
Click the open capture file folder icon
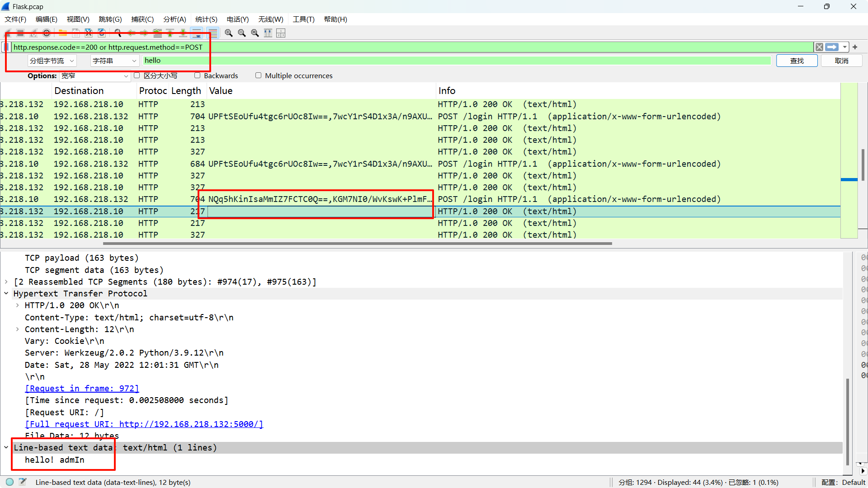click(63, 33)
